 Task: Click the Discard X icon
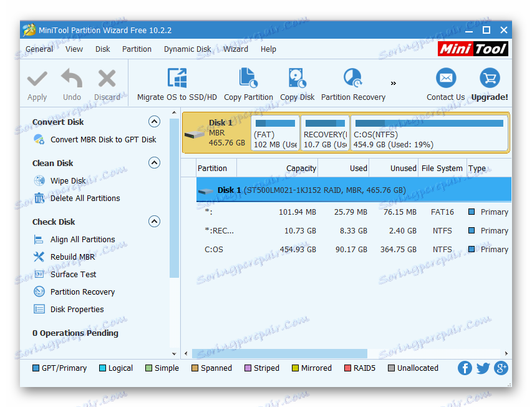pos(107,79)
